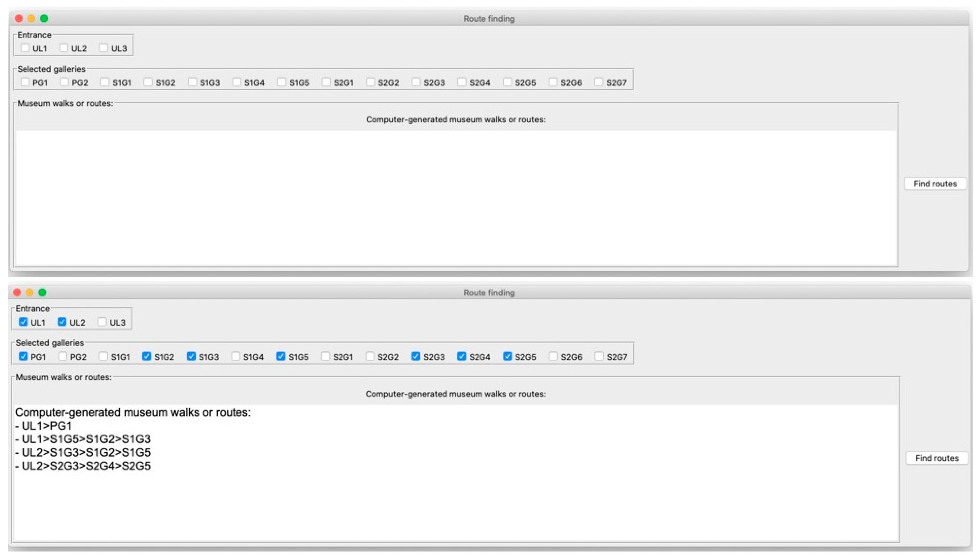Check S2G6 gallery in bottom window

tap(553, 356)
